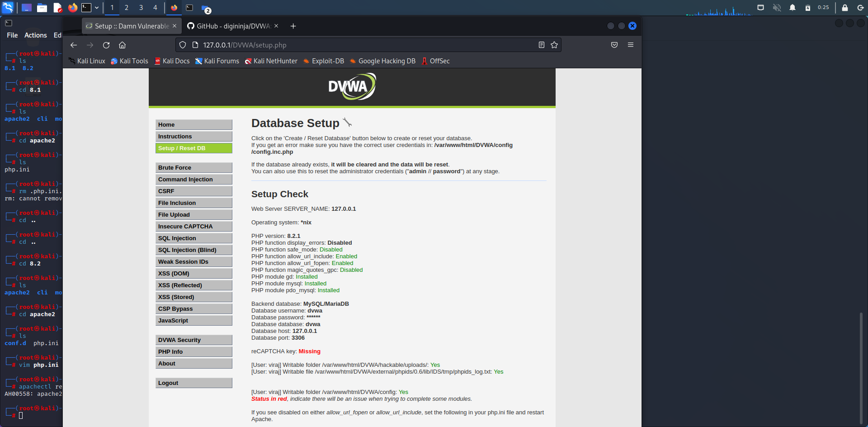Visit the Exploit-DB bookmark
Viewport: 868px width, 427px height.
coord(324,61)
